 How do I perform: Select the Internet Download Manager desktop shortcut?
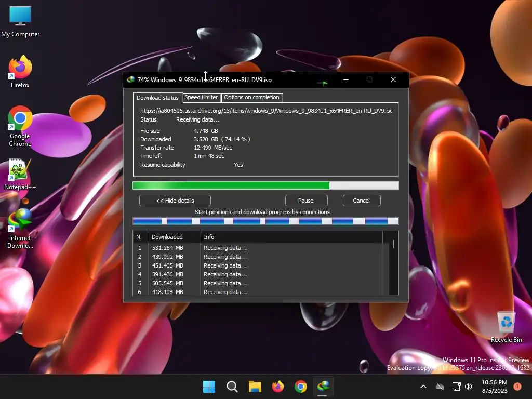tap(20, 229)
